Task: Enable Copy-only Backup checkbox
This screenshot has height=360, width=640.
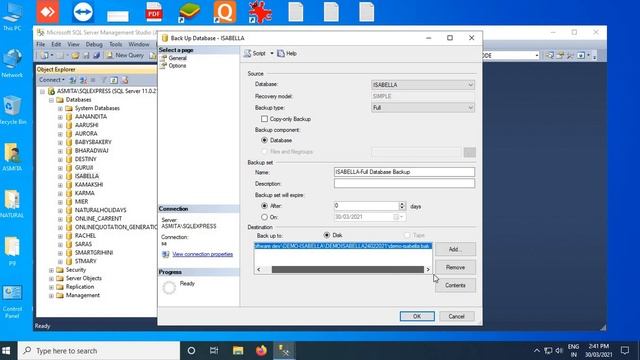Action: click(264, 119)
